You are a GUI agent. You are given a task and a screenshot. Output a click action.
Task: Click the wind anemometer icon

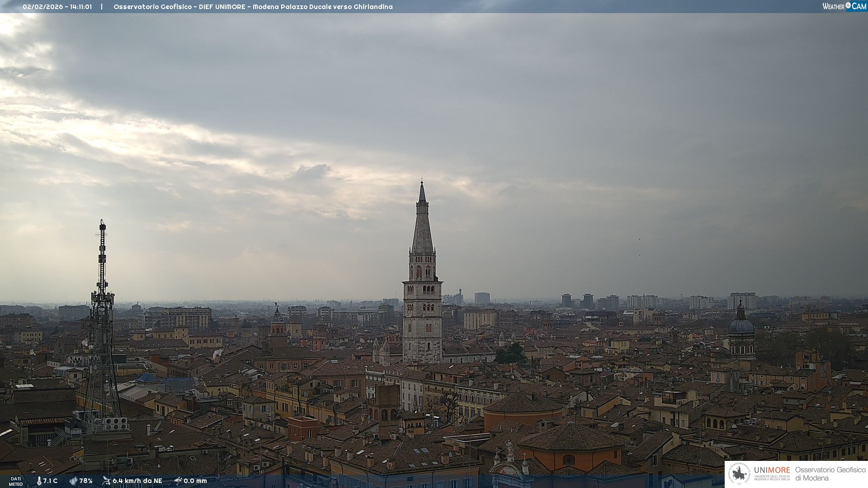(107, 481)
